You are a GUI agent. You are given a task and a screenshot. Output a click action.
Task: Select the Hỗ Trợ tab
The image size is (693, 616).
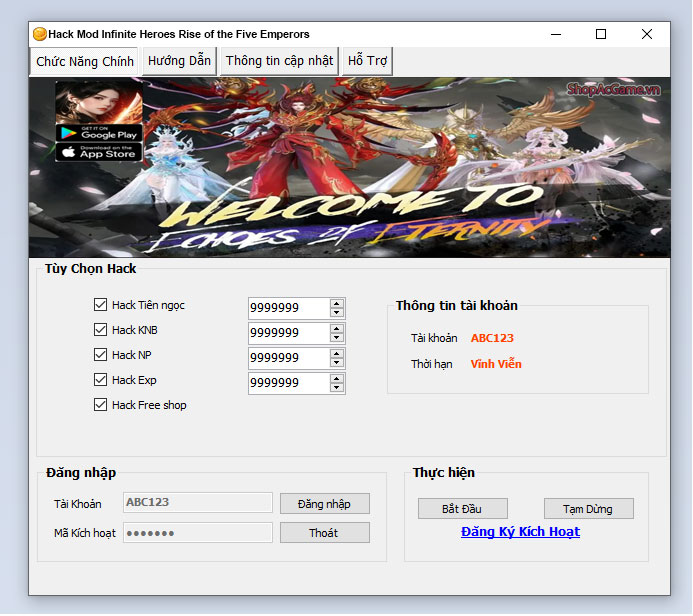367,61
